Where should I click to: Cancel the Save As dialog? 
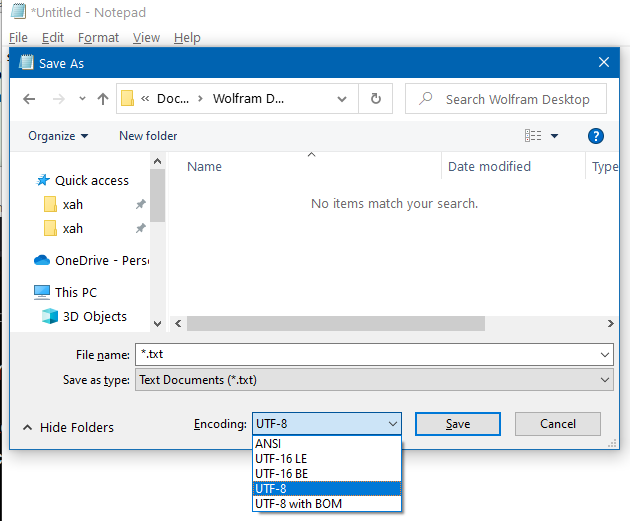click(x=558, y=424)
